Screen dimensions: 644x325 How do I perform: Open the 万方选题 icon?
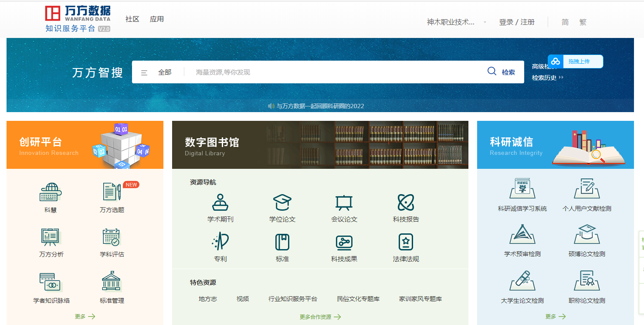[112, 192]
